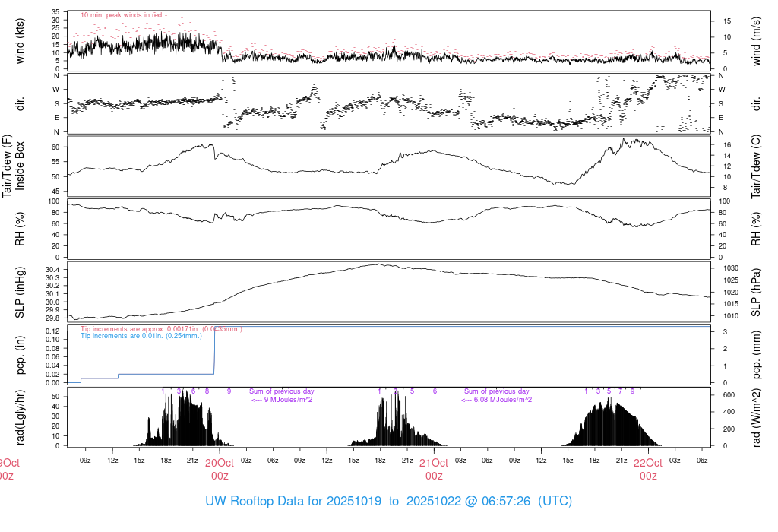778x532 pixels.
Task: Click the first 'Sum of previous day' label
Action: coord(282,391)
